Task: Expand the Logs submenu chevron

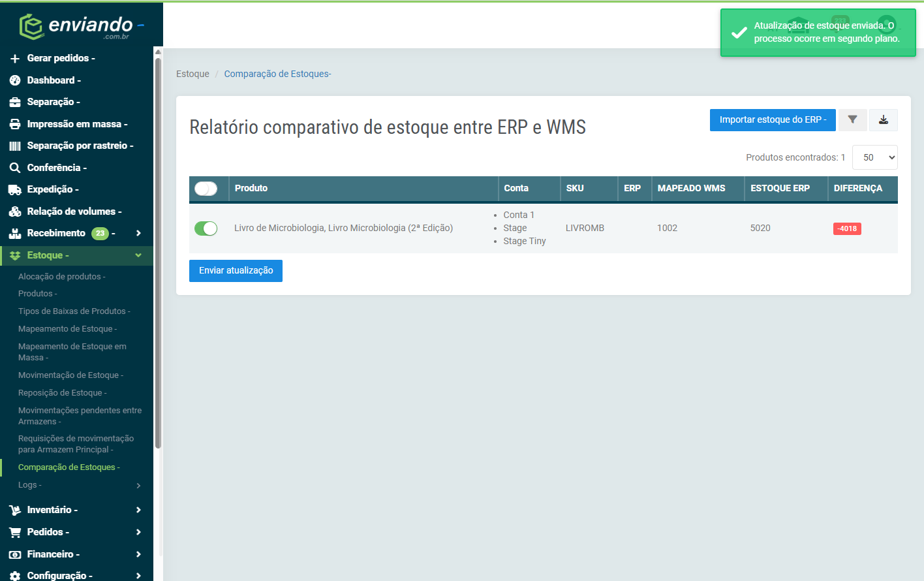Action: pyautogui.click(x=138, y=486)
